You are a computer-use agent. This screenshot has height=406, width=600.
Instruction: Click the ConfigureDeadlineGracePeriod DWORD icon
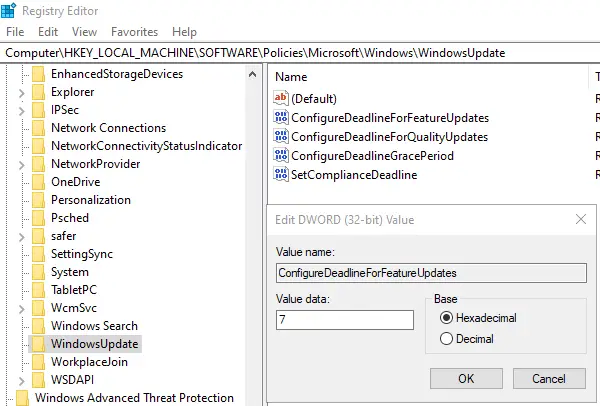click(281, 155)
